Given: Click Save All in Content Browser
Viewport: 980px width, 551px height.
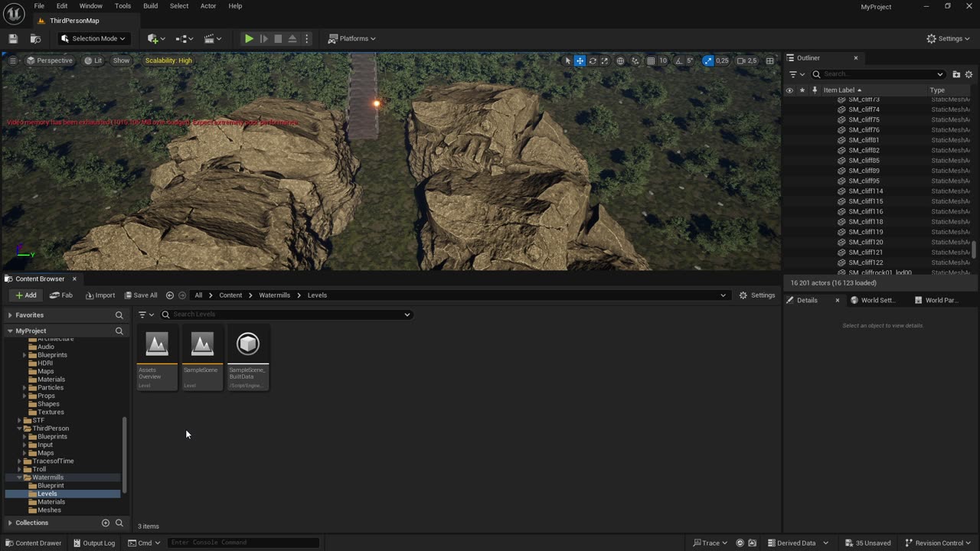Looking at the screenshot, I should click(x=141, y=295).
